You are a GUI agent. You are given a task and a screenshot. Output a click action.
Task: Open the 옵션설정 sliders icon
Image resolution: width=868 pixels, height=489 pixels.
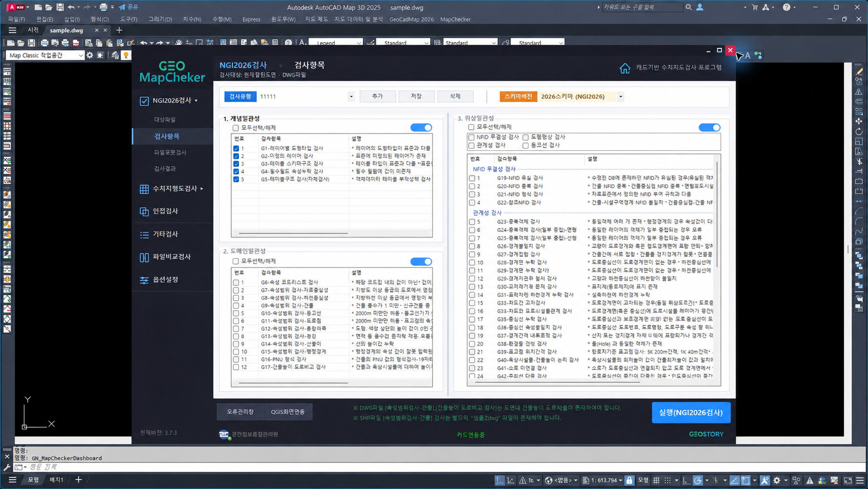(144, 280)
